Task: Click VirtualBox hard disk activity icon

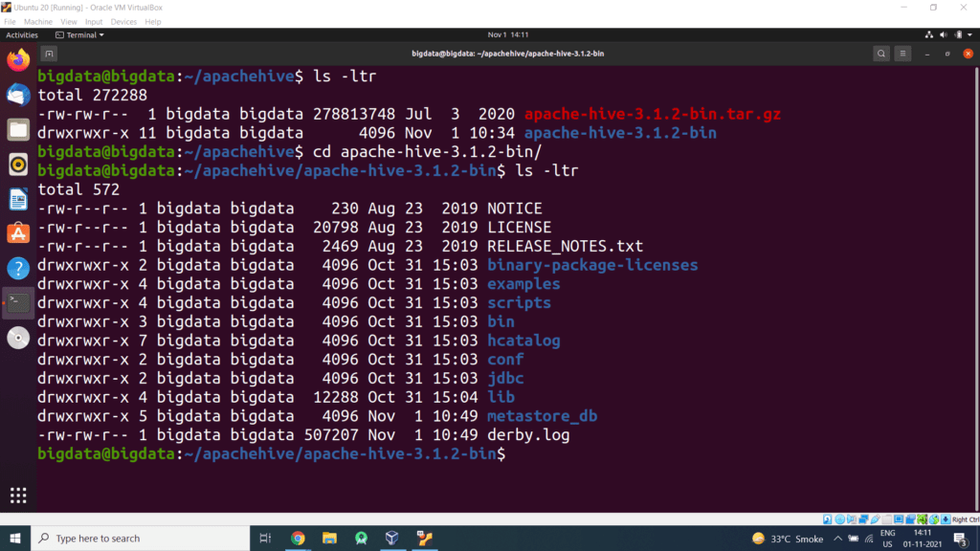Action: pos(828,519)
